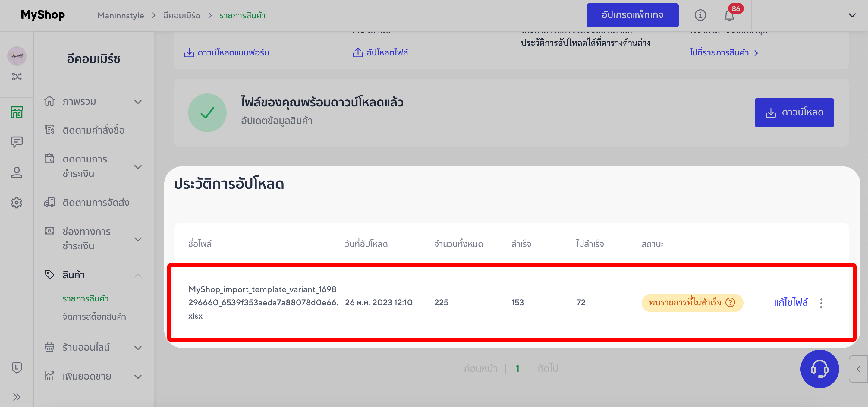Open support via the headset icon
Image resolution: width=868 pixels, height=407 pixels.
(820, 369)
